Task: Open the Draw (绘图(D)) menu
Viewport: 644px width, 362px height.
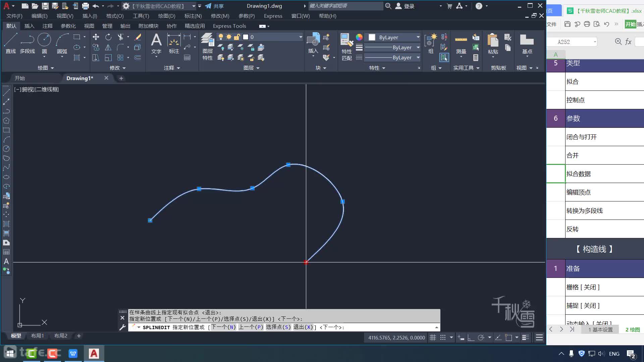Action: 166,16
